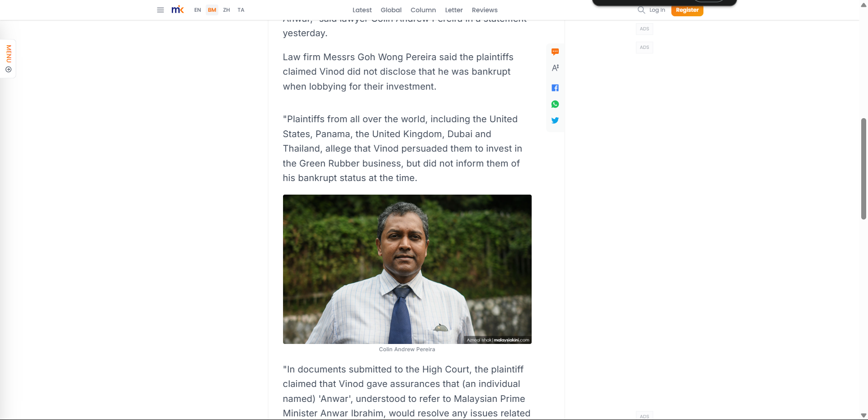Share article on Twitter

coord(555,120)
